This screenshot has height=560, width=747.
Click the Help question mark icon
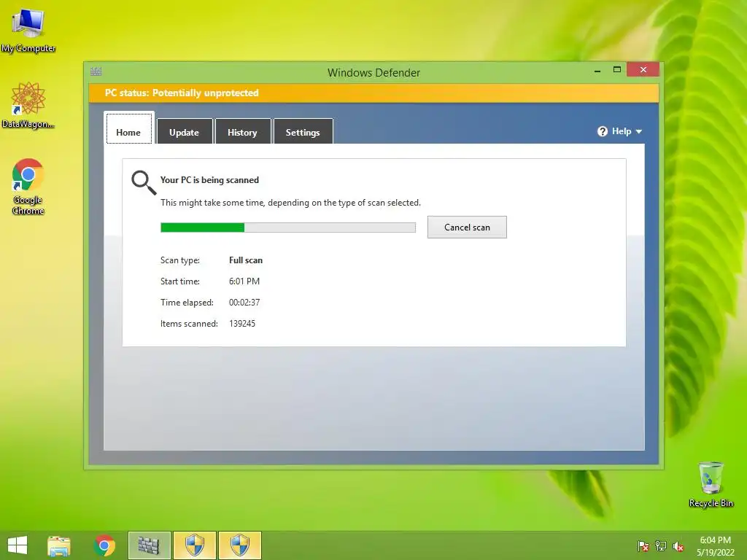pyautogui.click(x=602, y=131)
